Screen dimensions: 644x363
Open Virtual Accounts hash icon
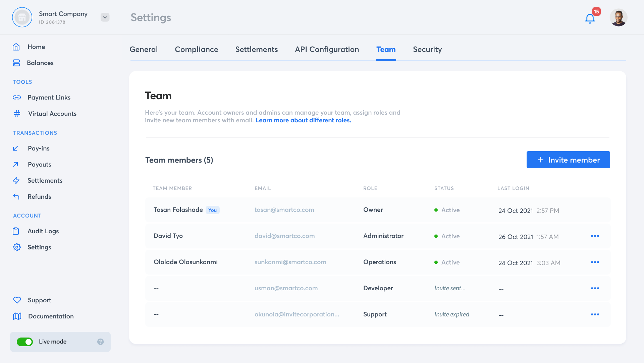point(17,114)
